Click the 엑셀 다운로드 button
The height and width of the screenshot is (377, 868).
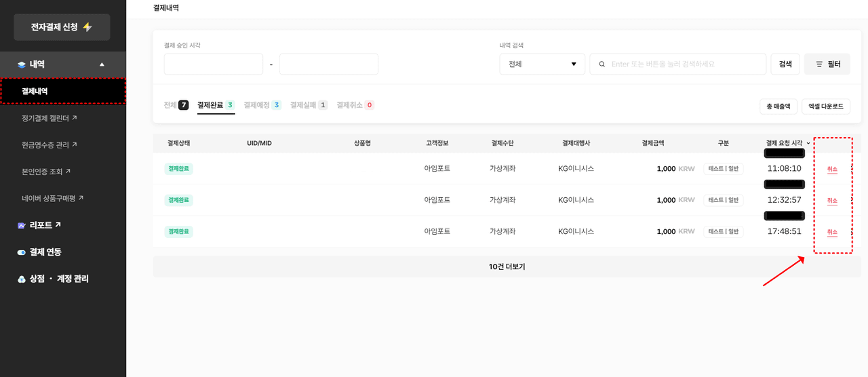pyautogui.click(x=825, y=106)
